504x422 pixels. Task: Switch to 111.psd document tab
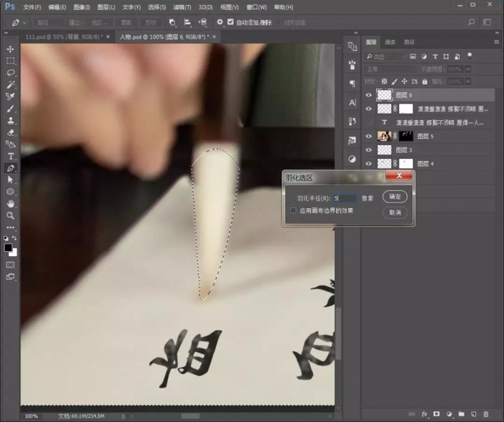64,36
